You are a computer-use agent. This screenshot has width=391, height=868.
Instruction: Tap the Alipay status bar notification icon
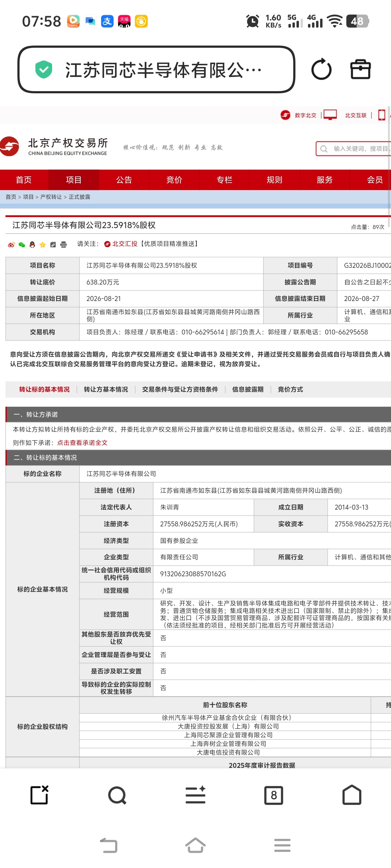point(107,21)
